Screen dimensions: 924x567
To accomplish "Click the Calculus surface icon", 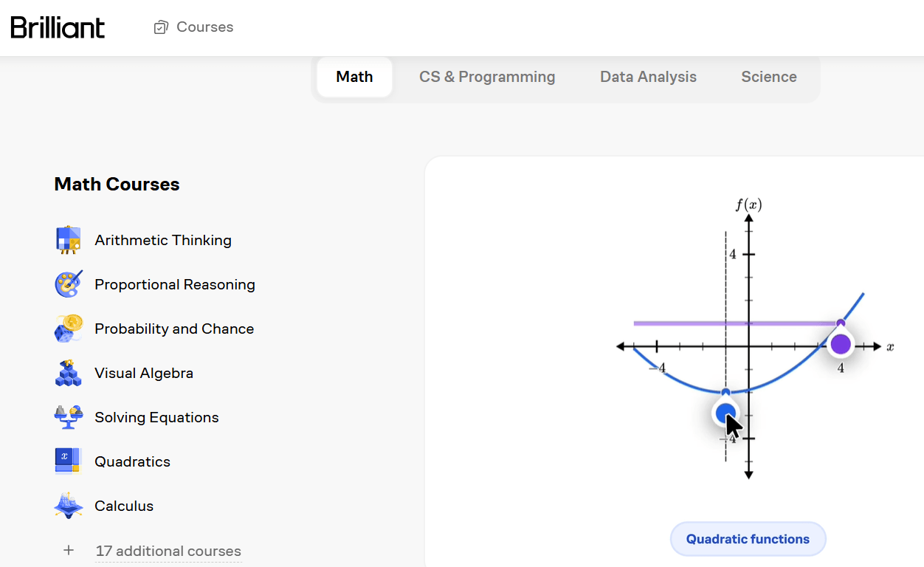I will [69, 506].
